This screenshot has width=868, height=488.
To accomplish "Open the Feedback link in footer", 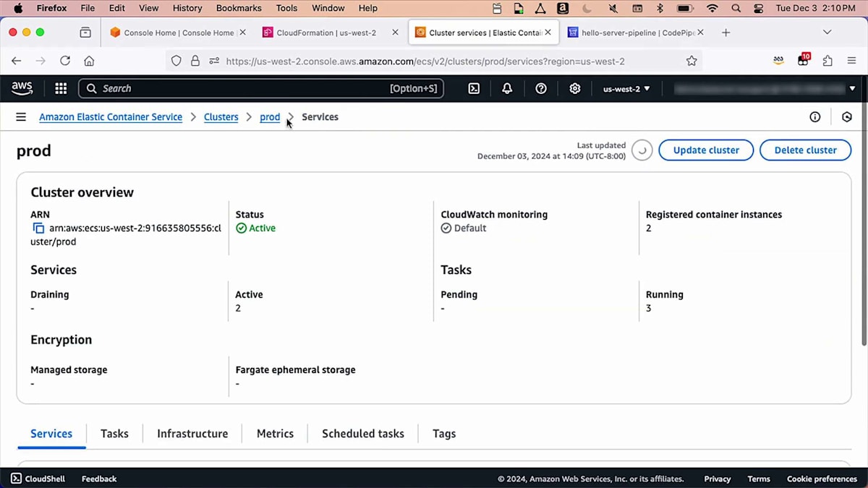I will 99,479.
